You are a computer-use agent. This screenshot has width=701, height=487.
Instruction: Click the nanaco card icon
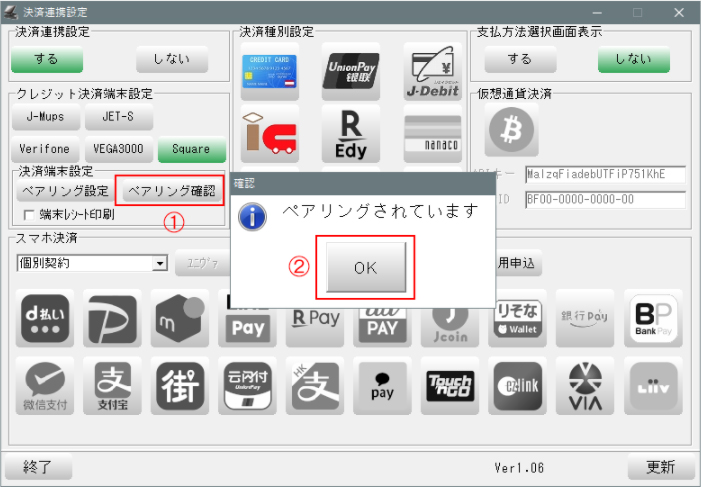point(432,133)
